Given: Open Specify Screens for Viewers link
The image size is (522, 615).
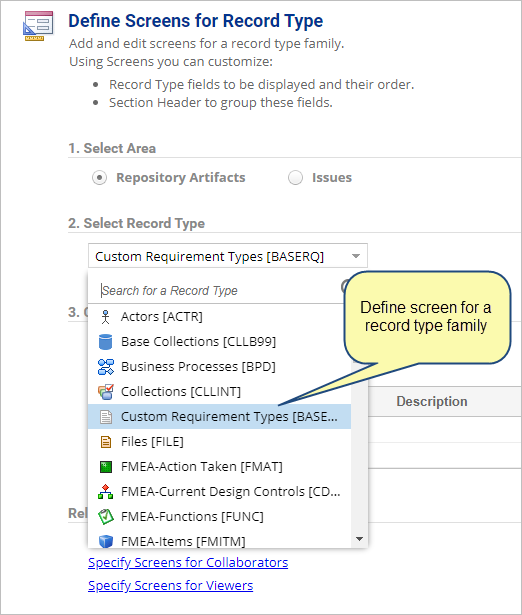Looking at the screenshot, I should 171,585.
